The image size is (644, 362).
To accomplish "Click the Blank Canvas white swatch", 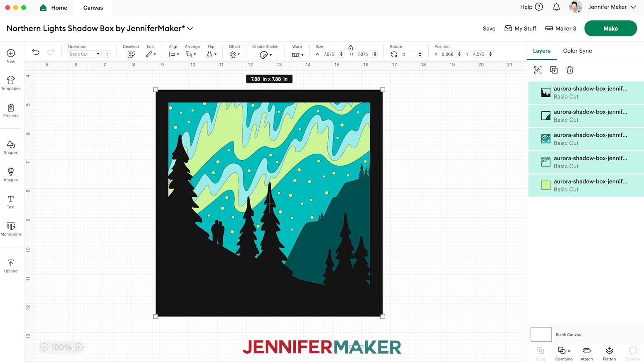I will (x=541, y=334).
